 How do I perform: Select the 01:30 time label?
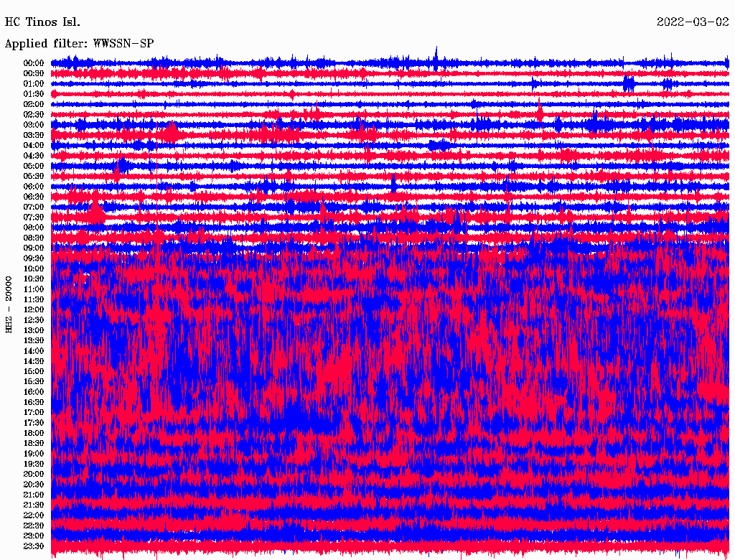[x=34, y=94]
